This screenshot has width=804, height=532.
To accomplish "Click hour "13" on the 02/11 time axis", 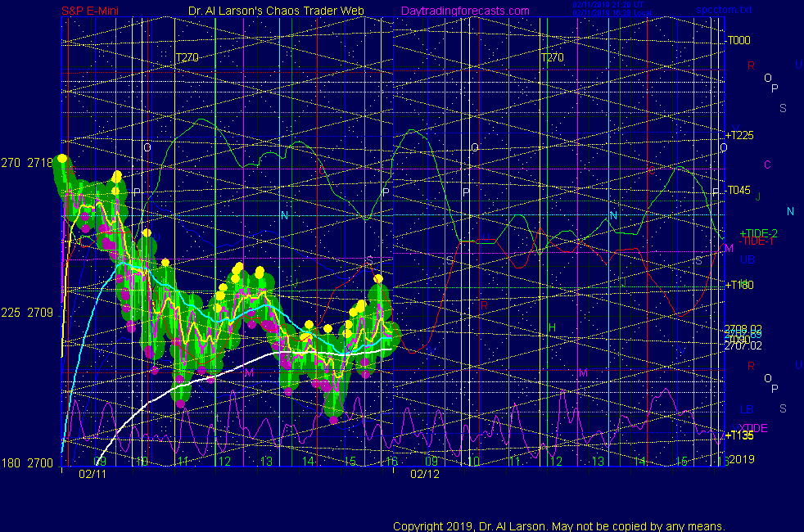I will coord(266,462).
